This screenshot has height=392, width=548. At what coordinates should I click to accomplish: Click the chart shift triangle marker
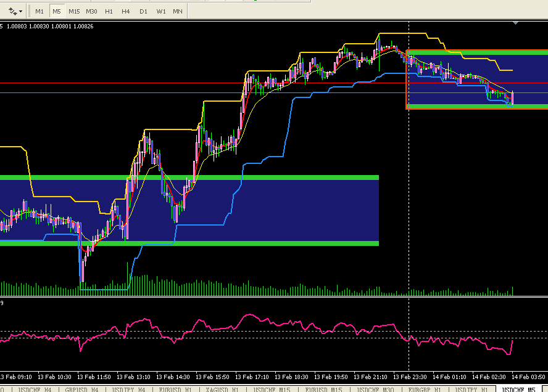[x=515, y=23]
